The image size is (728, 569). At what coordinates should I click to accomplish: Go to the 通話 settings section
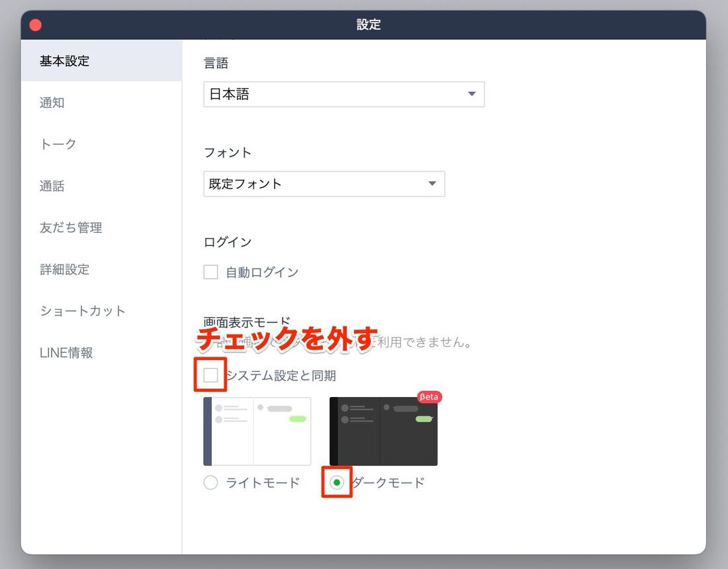[x=52, y=186]
